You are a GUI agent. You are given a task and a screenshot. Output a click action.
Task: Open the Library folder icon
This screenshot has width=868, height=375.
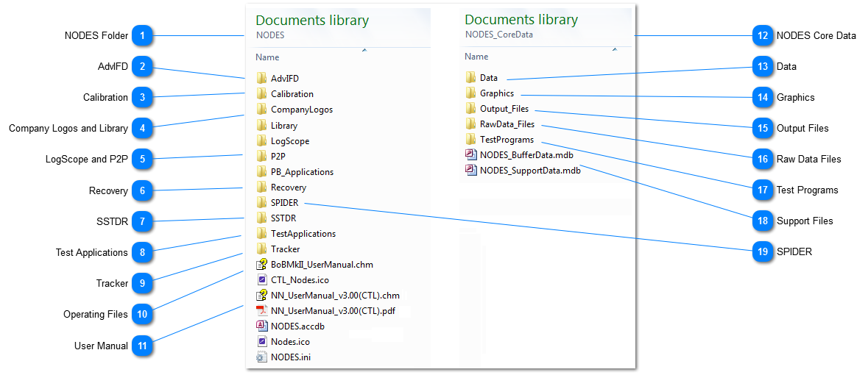[x=262, y=126]
